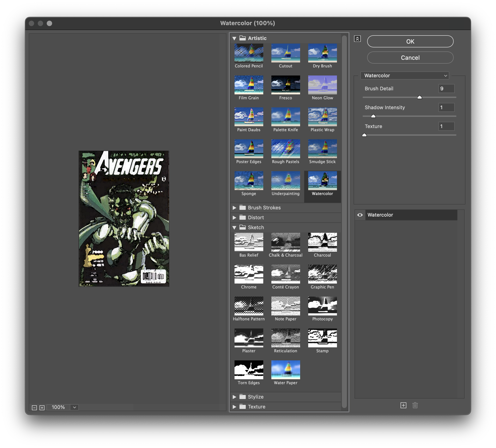Collapse the filter thumbnails panel
This screenshot has width=496, height=448.
[357, 39]
